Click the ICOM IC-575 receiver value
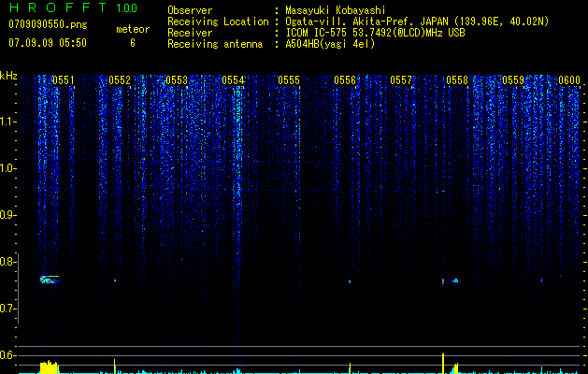Viewport: 588px width, 374px height. point(375,33)
